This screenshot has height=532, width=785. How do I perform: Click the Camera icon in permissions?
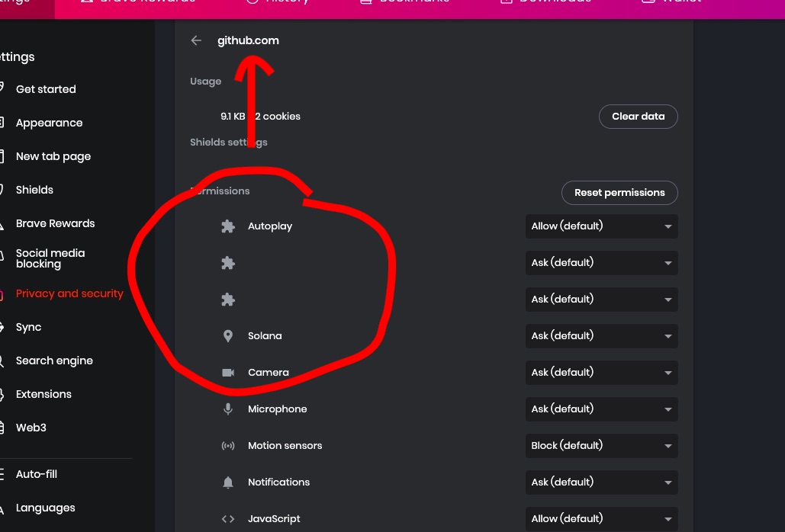pos(228,373)
